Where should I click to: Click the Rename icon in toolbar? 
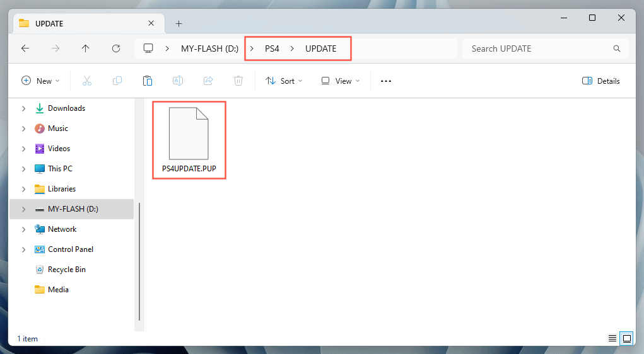point(178,81)
